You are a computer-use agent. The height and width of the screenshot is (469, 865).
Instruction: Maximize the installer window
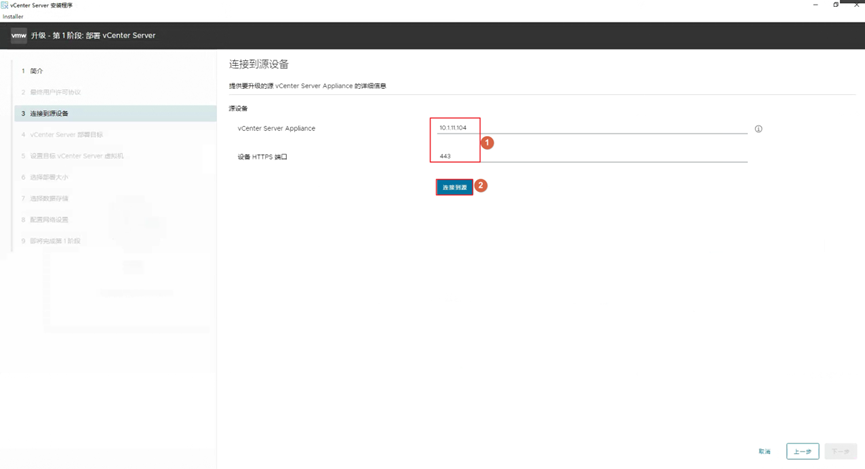coord(836,4)
